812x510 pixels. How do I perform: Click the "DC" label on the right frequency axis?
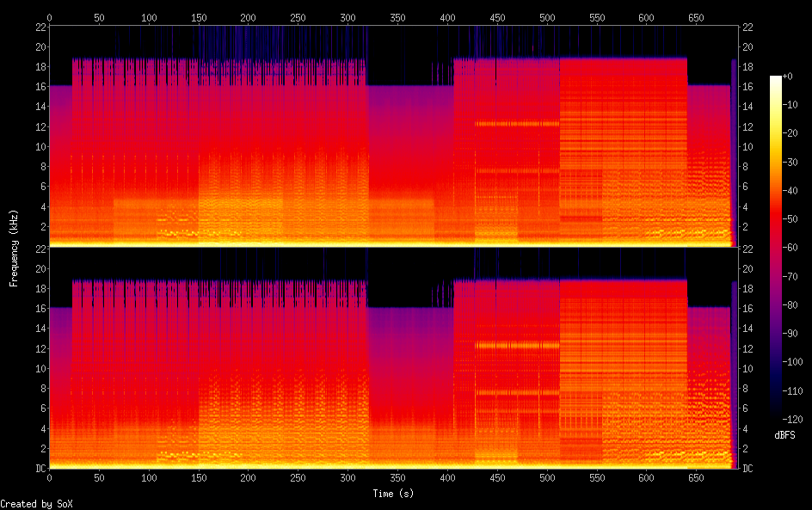click(747, 469)
